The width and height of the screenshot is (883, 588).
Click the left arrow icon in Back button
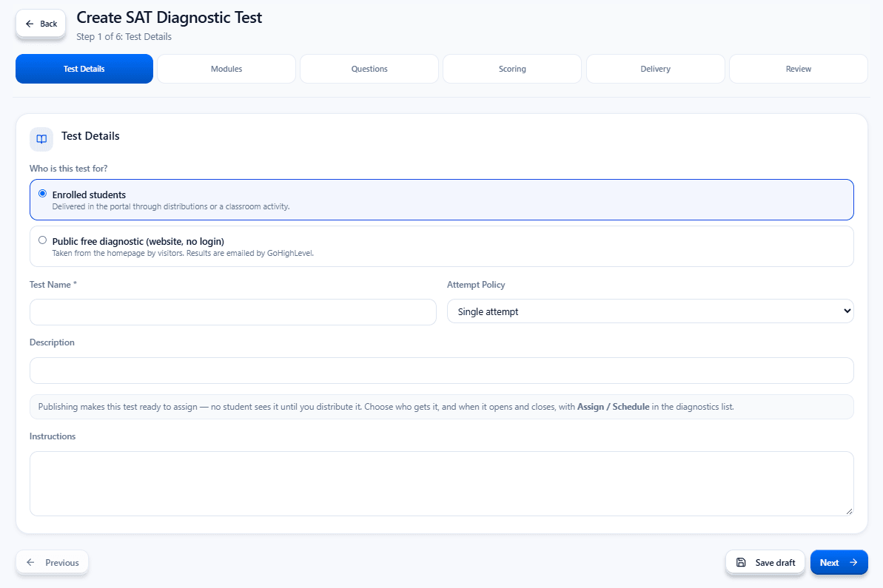(x=30, y=24)
